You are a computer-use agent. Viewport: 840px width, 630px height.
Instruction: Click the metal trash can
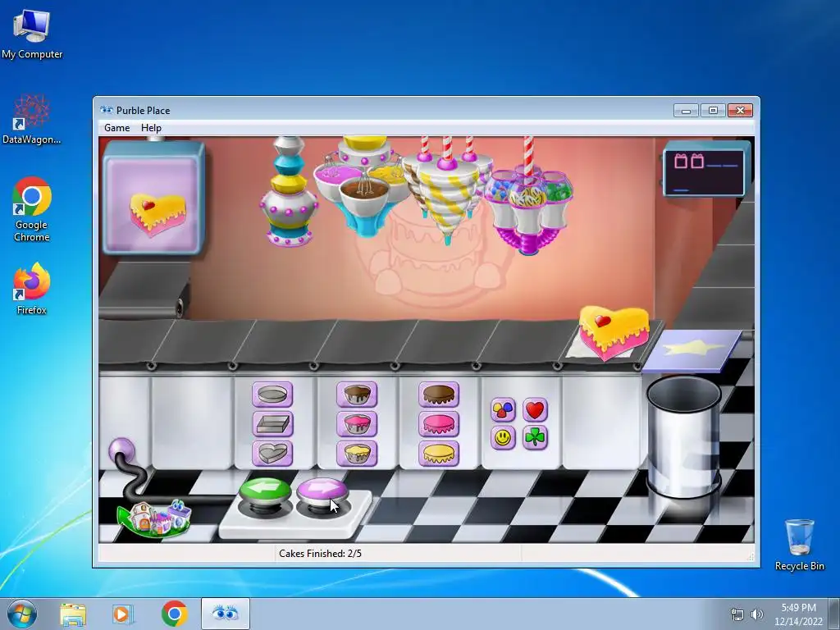684,436
